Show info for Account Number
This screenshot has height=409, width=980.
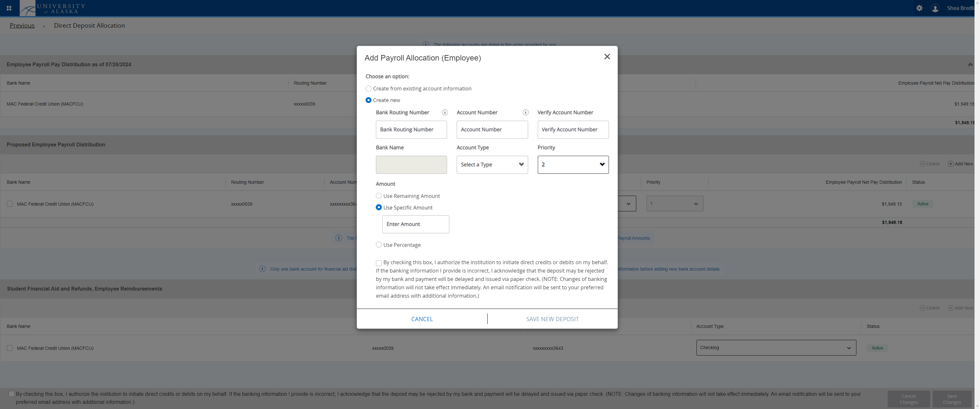525,113
